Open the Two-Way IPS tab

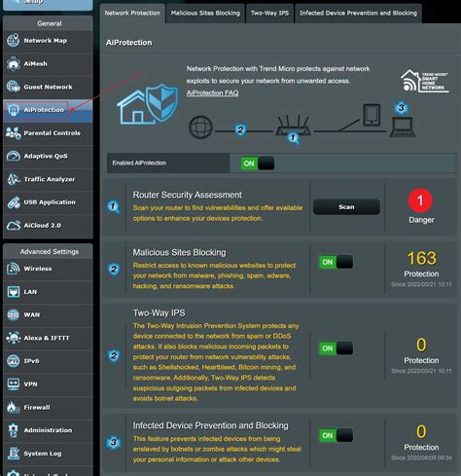[269, 13]
